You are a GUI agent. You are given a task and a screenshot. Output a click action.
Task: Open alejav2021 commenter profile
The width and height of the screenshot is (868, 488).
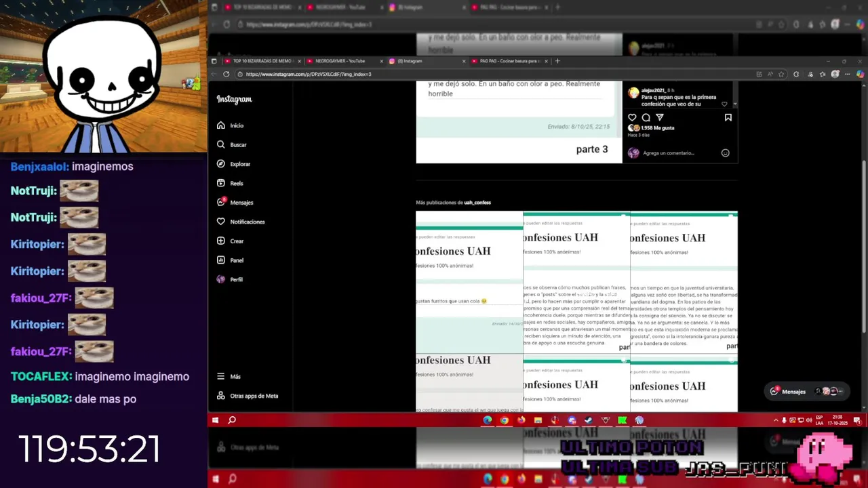[x=654, y=90]
